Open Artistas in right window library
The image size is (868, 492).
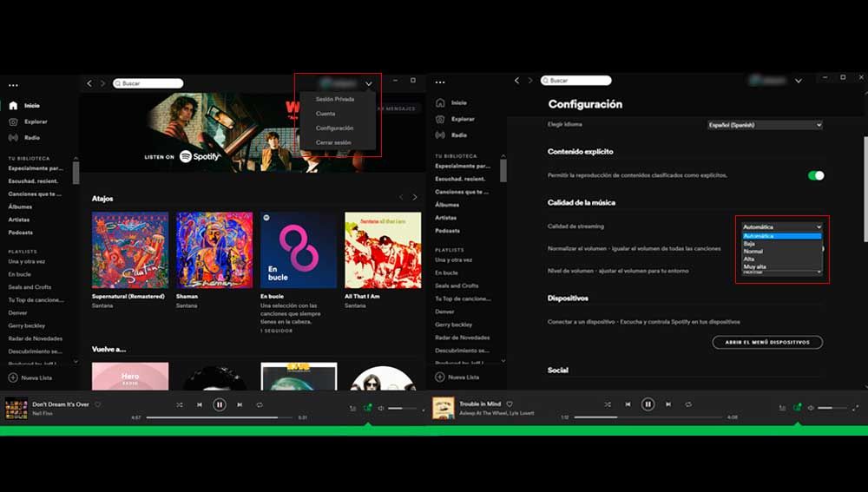pyautogui.click(x=445, y=218)
